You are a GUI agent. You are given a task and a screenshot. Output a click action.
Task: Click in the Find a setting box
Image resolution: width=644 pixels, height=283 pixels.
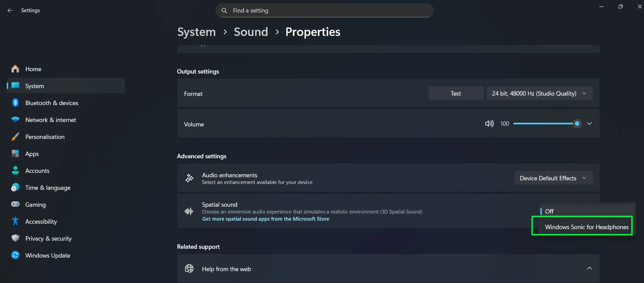pos(325,11)
